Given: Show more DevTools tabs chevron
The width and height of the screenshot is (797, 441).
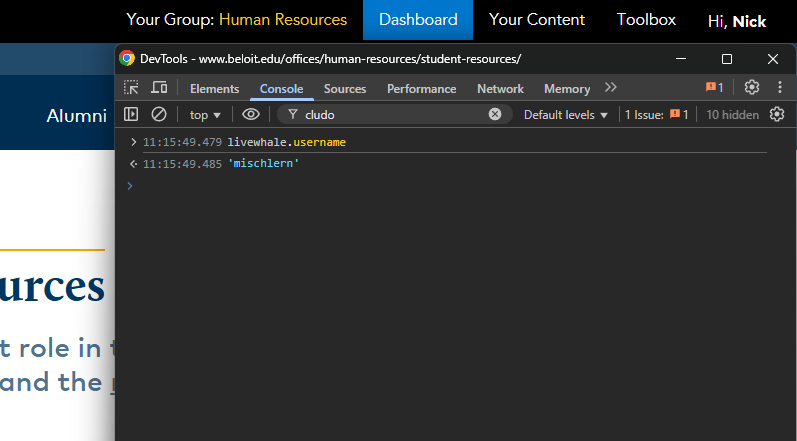Looking at the screenshot, I should [611, 88].
